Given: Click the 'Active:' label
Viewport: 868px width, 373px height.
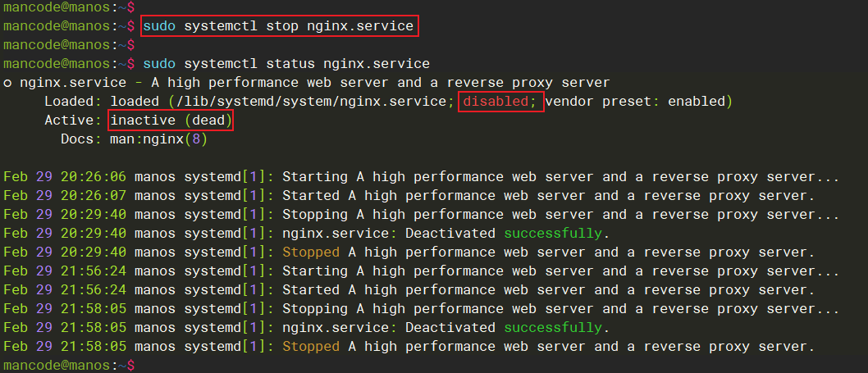Looking at the screenshot, I should pyautogui.click(x=73, y=121).
